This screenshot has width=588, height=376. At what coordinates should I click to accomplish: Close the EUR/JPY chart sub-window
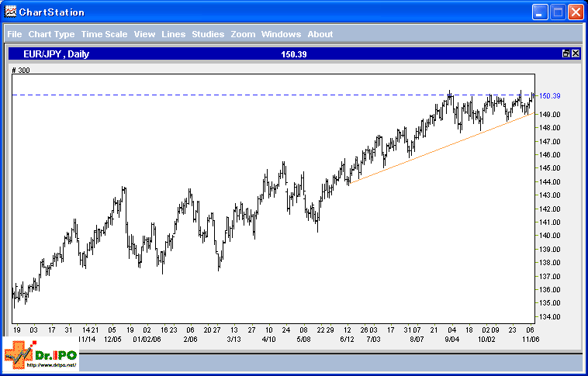point(576,53)
